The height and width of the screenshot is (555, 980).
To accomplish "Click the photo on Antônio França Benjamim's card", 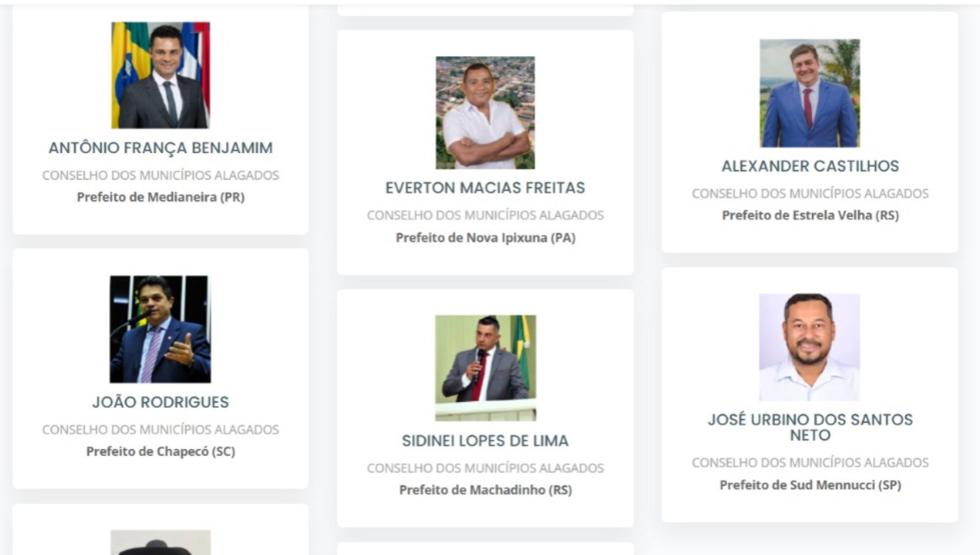I will click(161, 75).
